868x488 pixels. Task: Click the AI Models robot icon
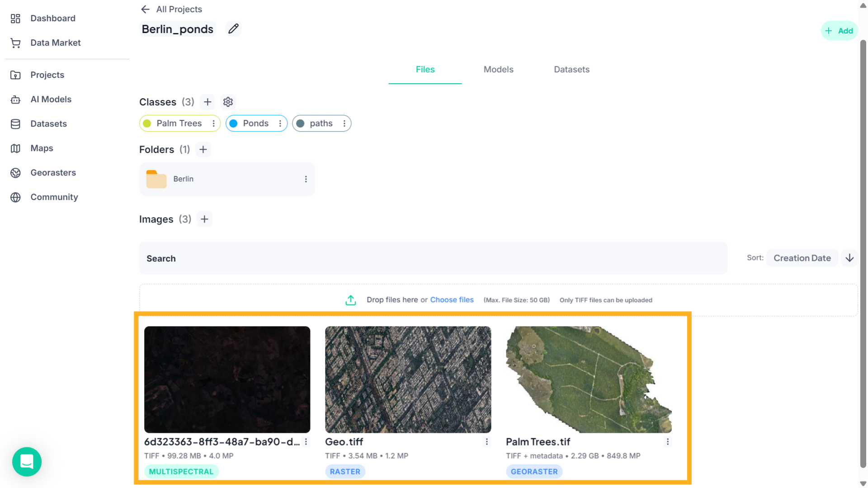click(x=15, y=99)
